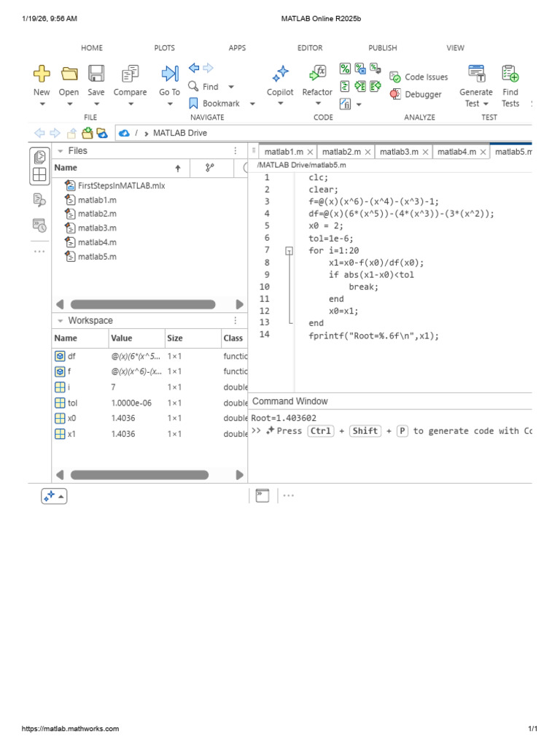Click the Generate Test icon

coord(475,74)
